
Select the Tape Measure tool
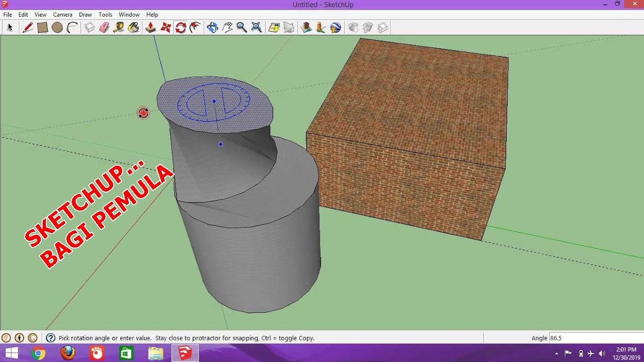tap(119, 27)
